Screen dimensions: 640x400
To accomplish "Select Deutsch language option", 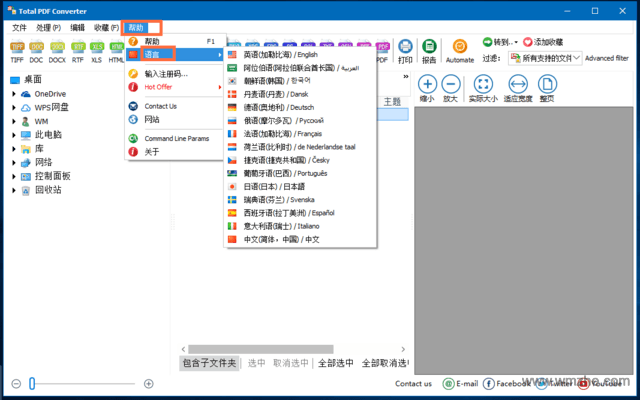I will (x=300, y=107).
